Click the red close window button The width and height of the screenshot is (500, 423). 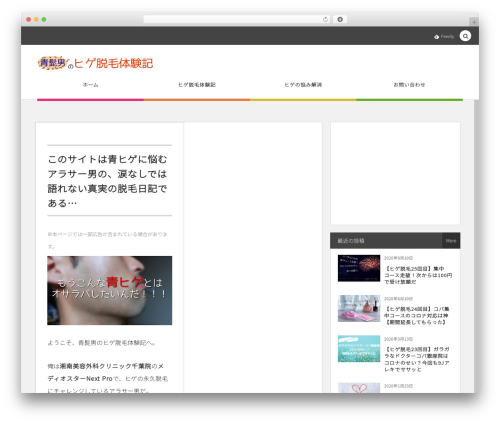pyautogui.click(x=29, y=19)
